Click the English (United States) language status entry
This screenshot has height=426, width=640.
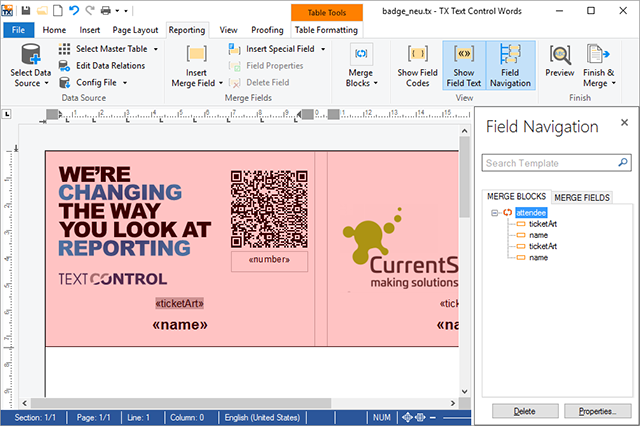pyautogui.click(x=262, y=417)
